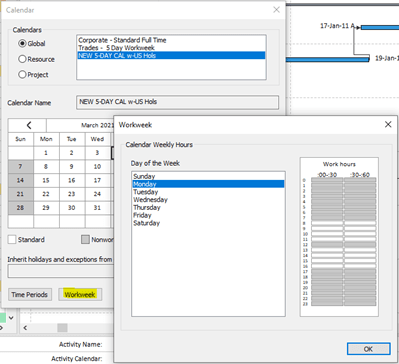
Task: Select March 1 in calendar grid
Action: (x=46, y=153)
